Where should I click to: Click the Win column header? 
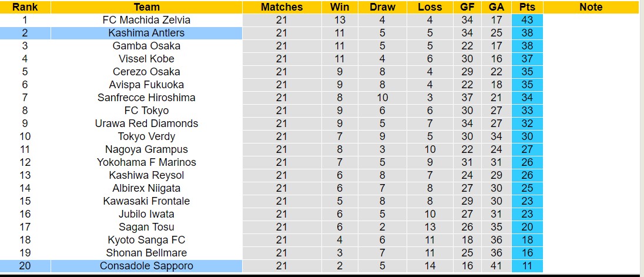340,7
